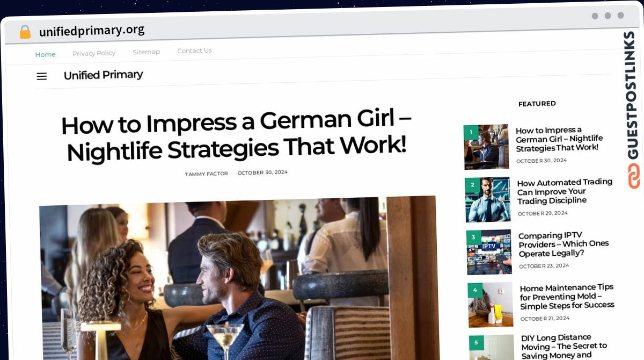Open featured thumbnail number 1
The image size is (644, 360).
click(486, 147)
